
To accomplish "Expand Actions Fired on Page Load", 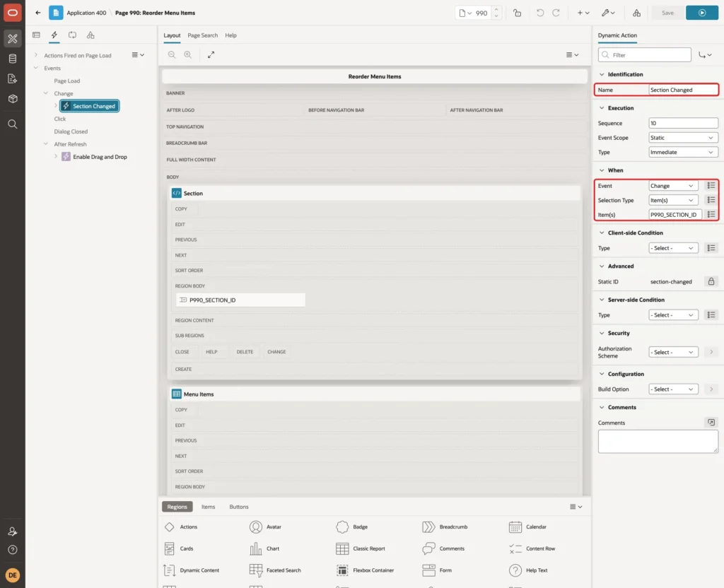I will click(35, 55).
